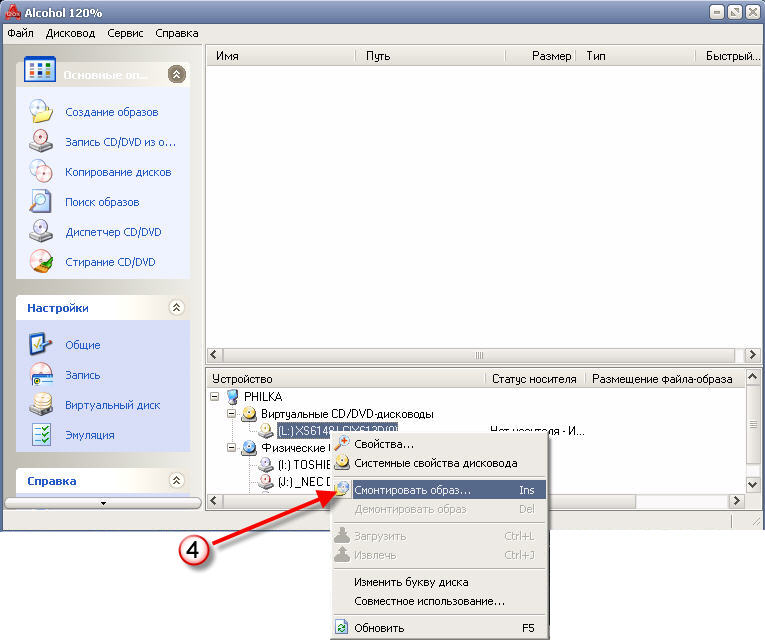Click Размещение файла-образа column header

666,379
